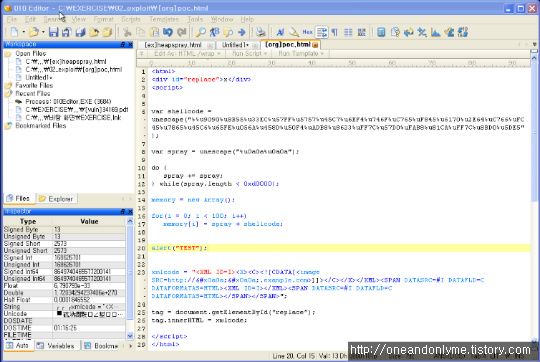Open the Scripts menu
This screenshot has height=362, width=540.
tap(131, 19)
